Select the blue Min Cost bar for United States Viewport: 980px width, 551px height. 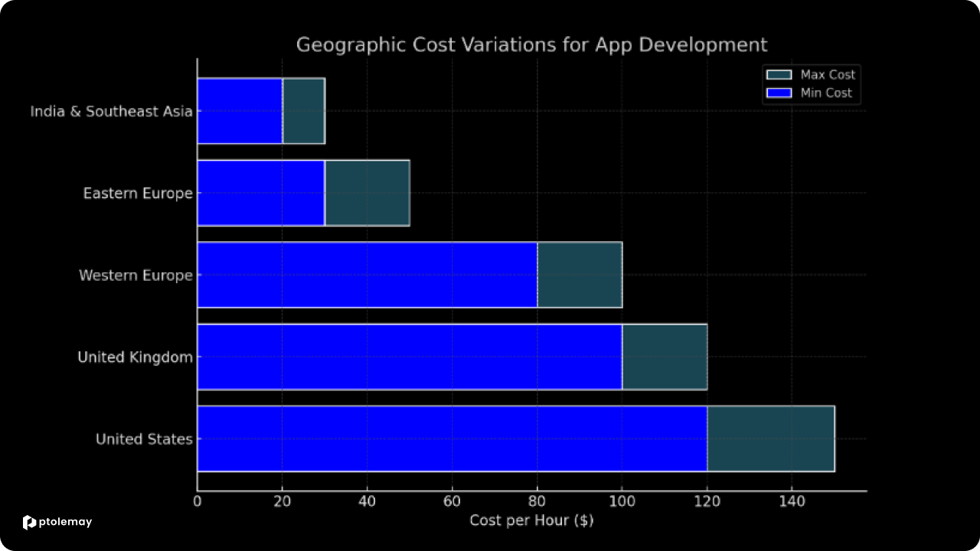(x=452, y=439)
